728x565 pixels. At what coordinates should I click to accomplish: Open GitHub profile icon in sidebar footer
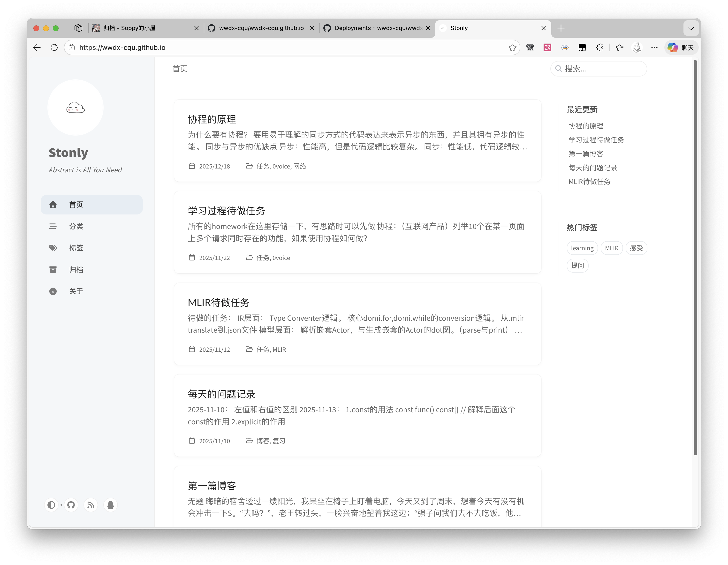[x=71, y=505]
